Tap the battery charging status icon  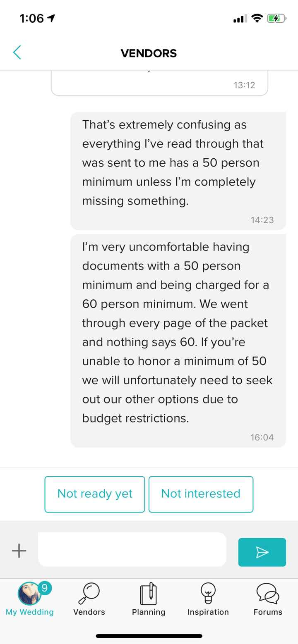click(x=276, y=18)
